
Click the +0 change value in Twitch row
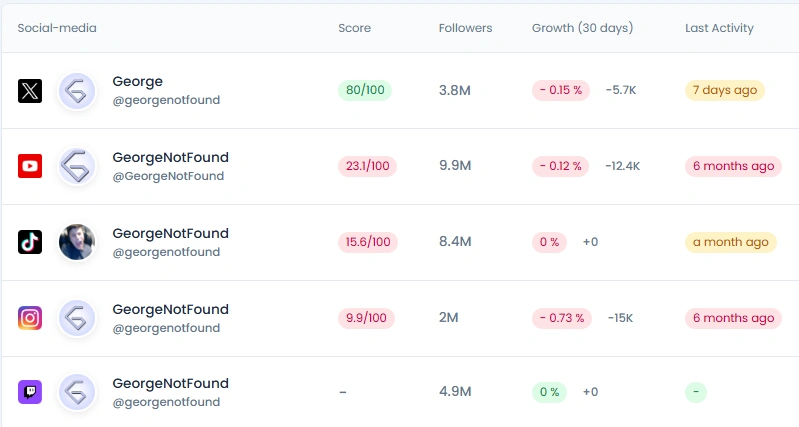[x=591, y=392]
